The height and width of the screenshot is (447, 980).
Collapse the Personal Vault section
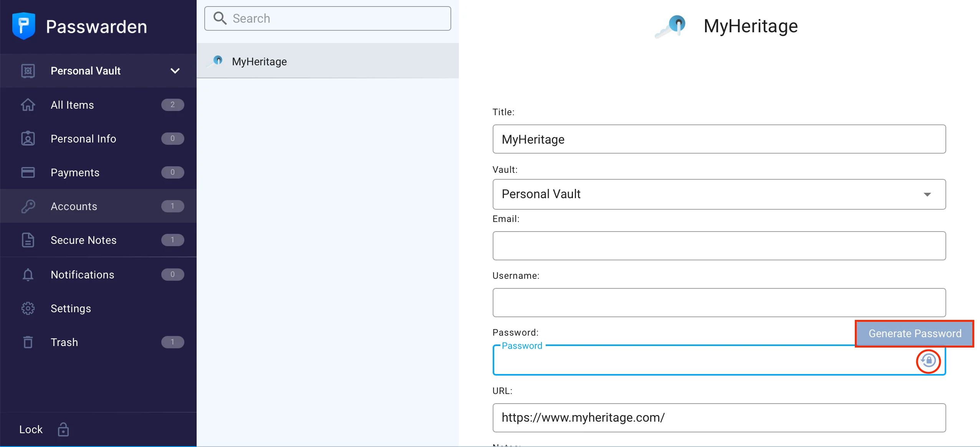(175, 71)
